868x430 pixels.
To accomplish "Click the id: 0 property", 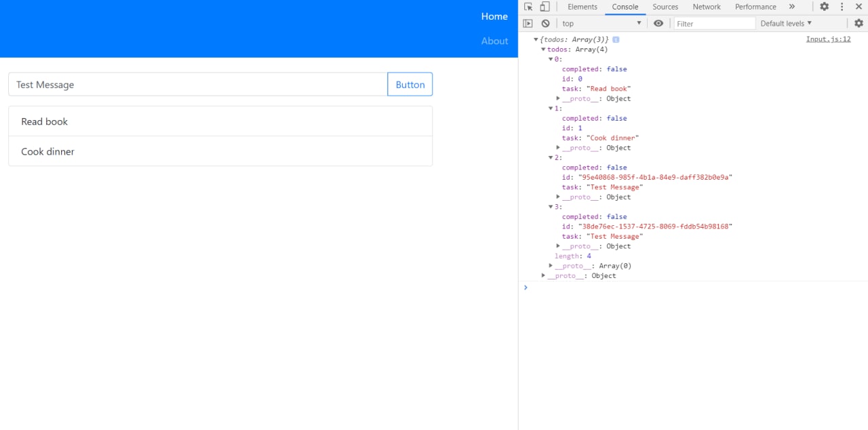I will click(572, 79).
